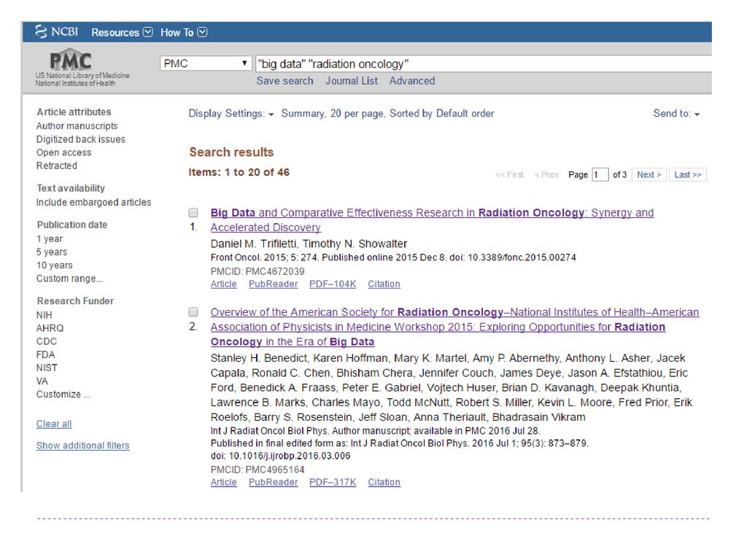Viewport: 747px width, 560px height.
Task: Open PDF–104K link
Action: pyautogui.click(x=333, y=284)
